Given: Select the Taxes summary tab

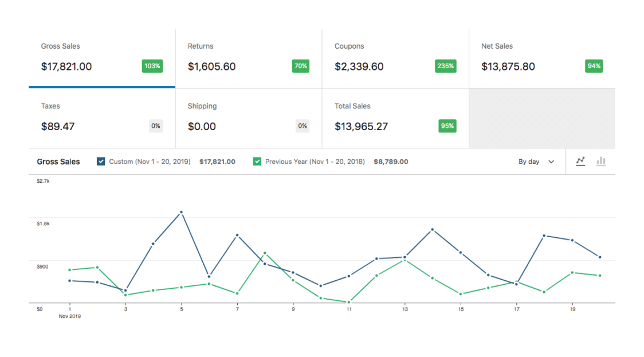Looking at the screenshot, I should (x=101, y=118).
